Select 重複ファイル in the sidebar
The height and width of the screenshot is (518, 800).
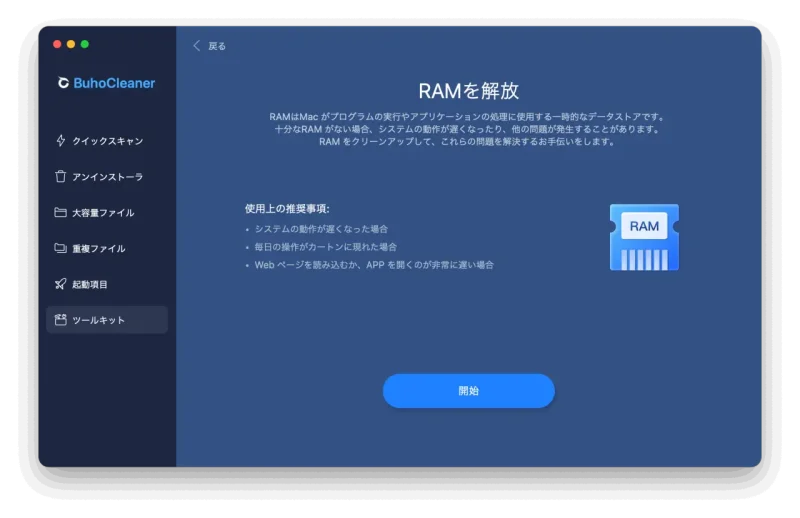click(107, 248)
